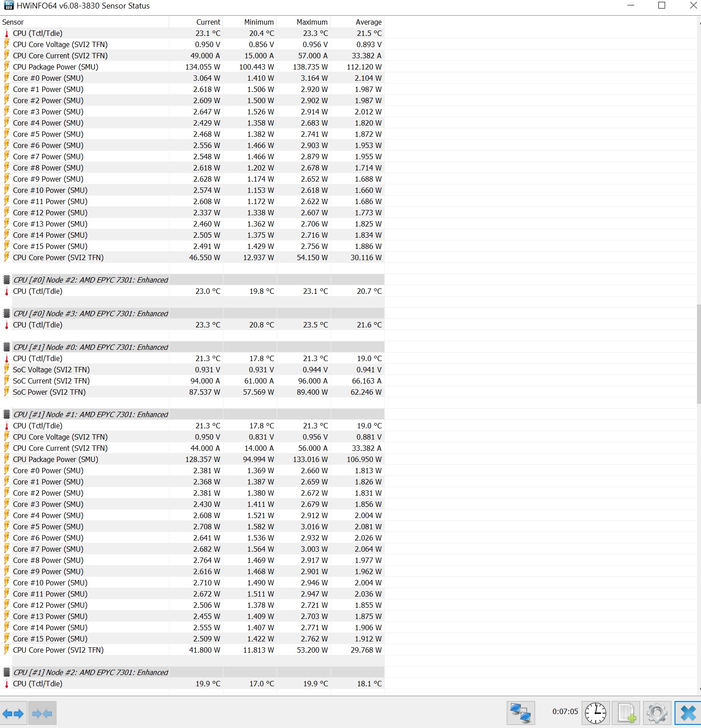The width and height of the screenshot is (701, 728).
Task: Reset min/max values with the clock icon
Action: (596, 713)
